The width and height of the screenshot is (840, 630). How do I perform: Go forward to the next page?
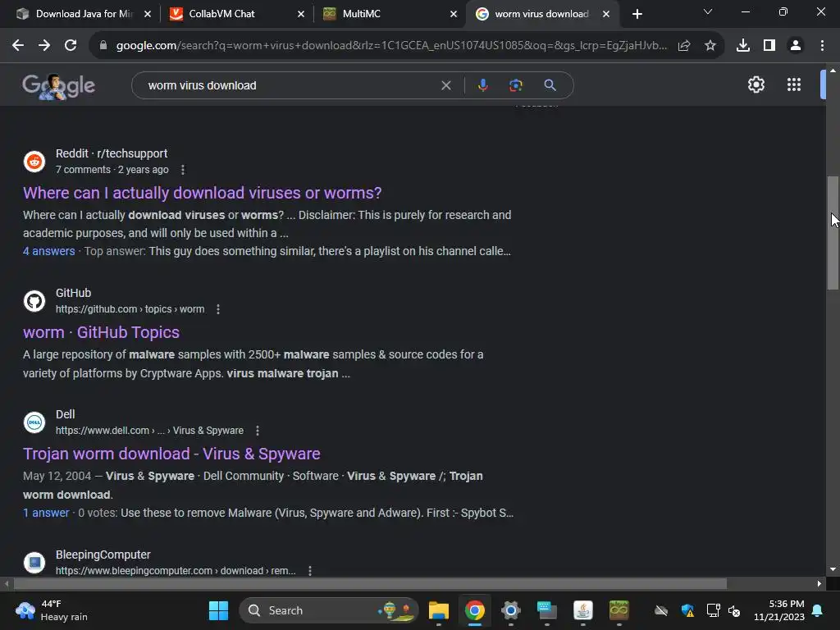click(44, 46)
